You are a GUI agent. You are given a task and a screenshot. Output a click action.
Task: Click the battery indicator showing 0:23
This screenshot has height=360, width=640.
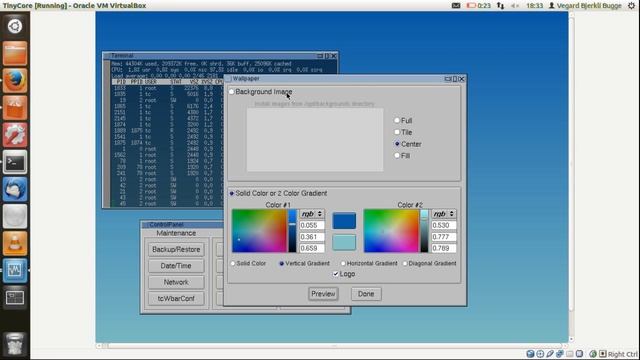(x=479, y=5)
